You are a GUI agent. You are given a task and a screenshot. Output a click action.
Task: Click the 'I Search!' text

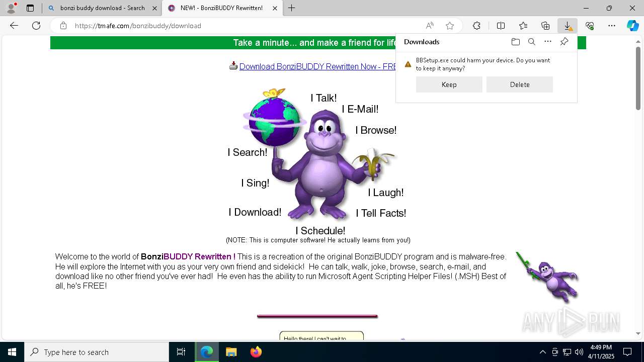[248, 152]
